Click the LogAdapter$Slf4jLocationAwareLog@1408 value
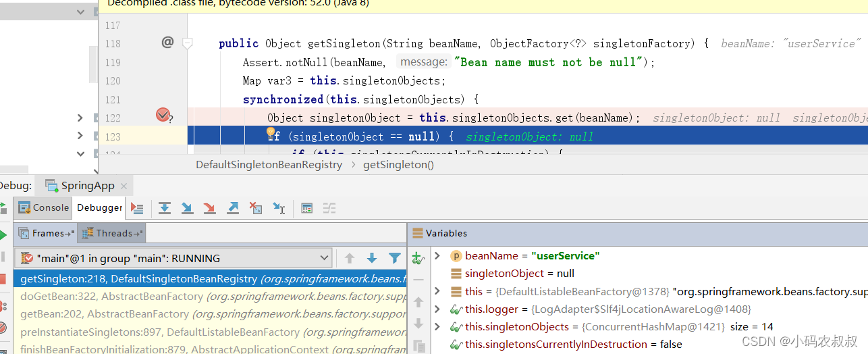This screenshot has width=868, height=354. (641, 309)
